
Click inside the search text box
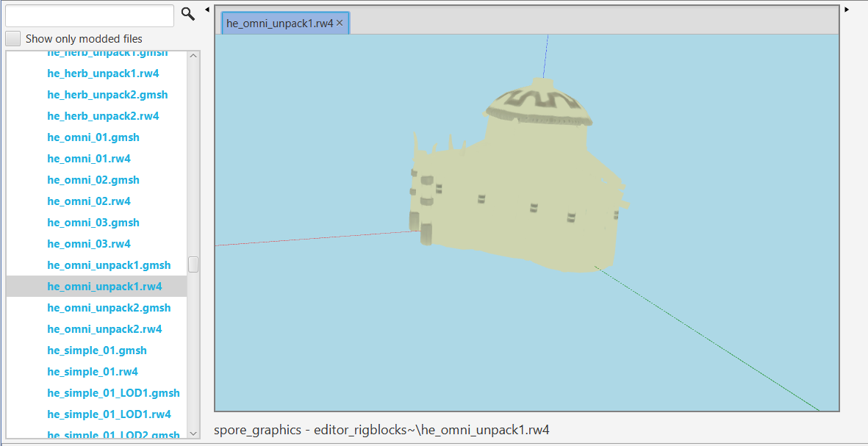[x=88, y=15]
